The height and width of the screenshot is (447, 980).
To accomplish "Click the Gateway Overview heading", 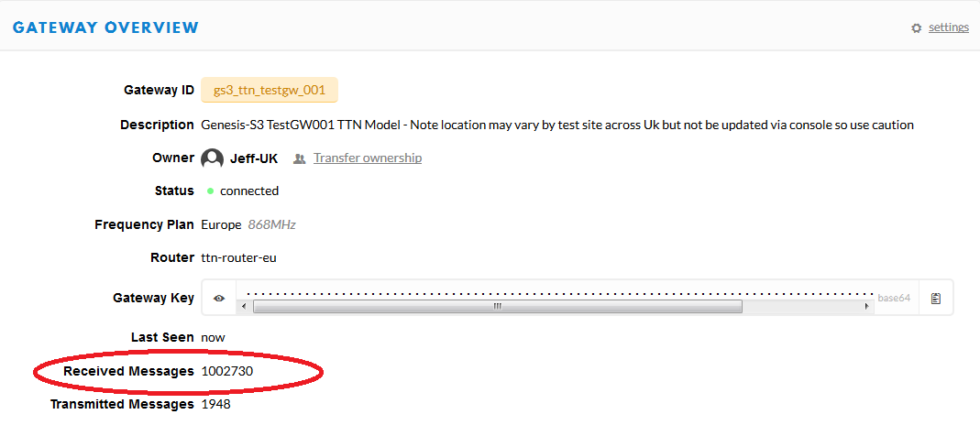I will pos(105,27).
